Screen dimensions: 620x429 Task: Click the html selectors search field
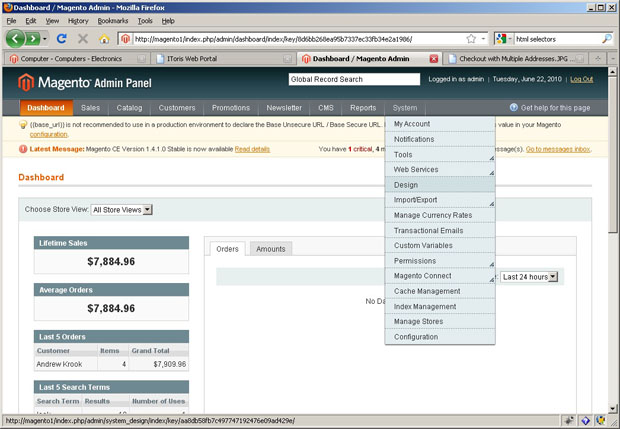coord(558,39)
